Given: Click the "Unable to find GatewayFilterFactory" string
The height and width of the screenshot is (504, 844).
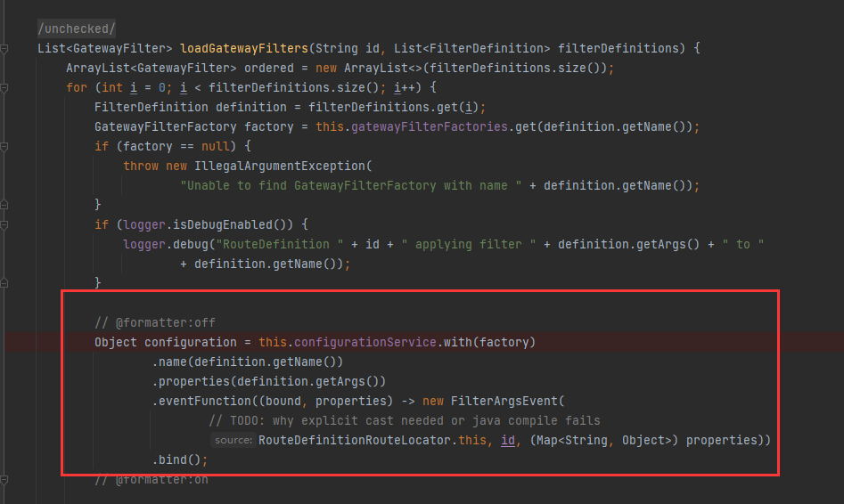Looking at the screenshot, I should tap(351, 185).
